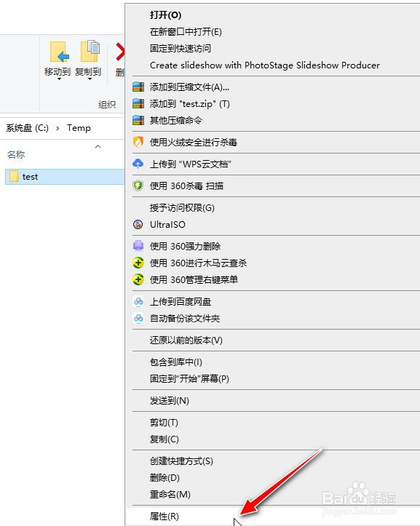Sort by the 名称 column header
Viewport: 420px width, 526px height.
click(x=16, y=155)
